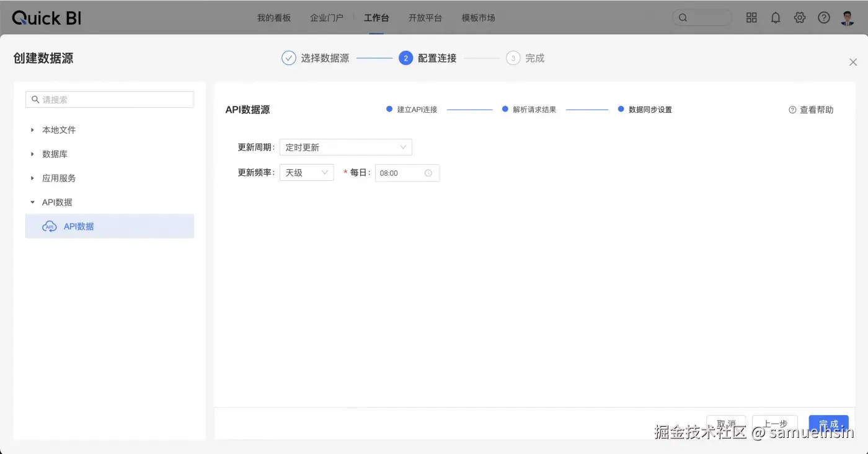Click the search magnifier in top bar
This screenshot has height=454, width=868.
click(683, 18)
